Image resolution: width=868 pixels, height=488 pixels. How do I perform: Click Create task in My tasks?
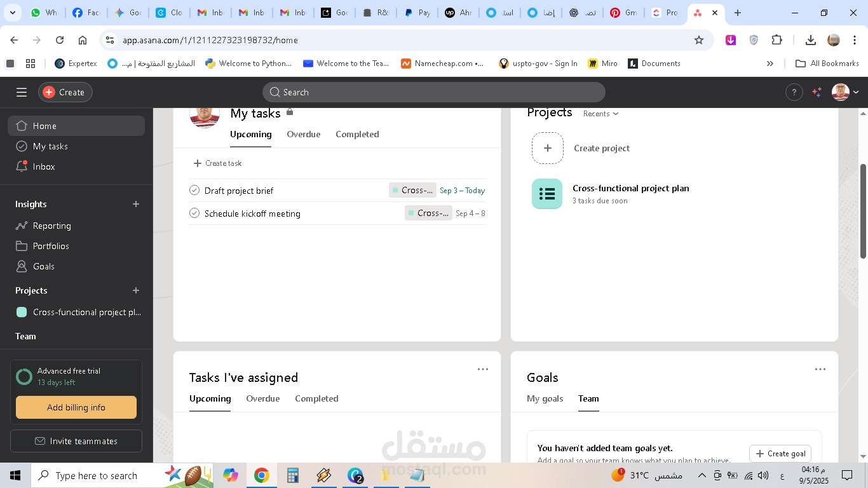click(217, 163)
